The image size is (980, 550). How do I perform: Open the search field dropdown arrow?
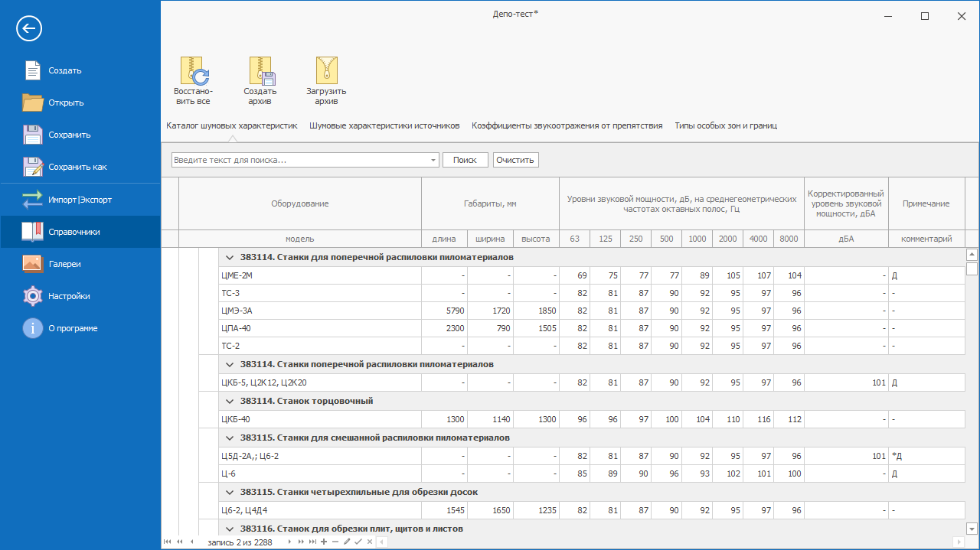click(x=433, y=160)
